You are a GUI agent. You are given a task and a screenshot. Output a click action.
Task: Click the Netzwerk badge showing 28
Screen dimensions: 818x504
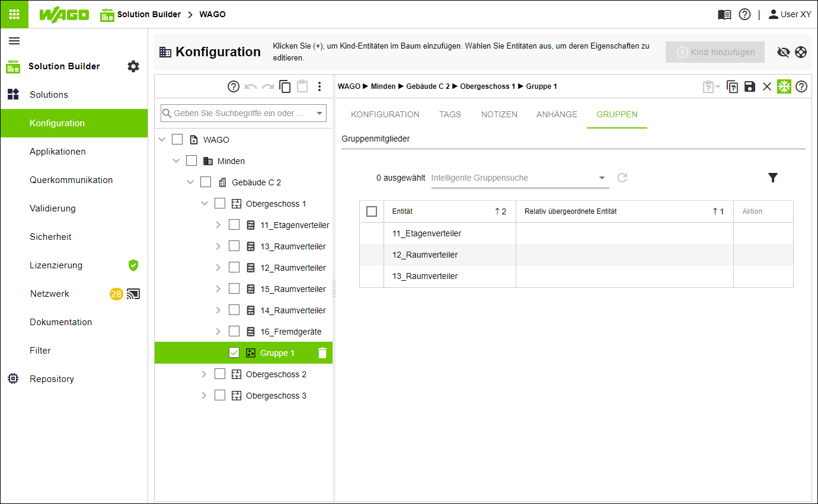(116, 294)
